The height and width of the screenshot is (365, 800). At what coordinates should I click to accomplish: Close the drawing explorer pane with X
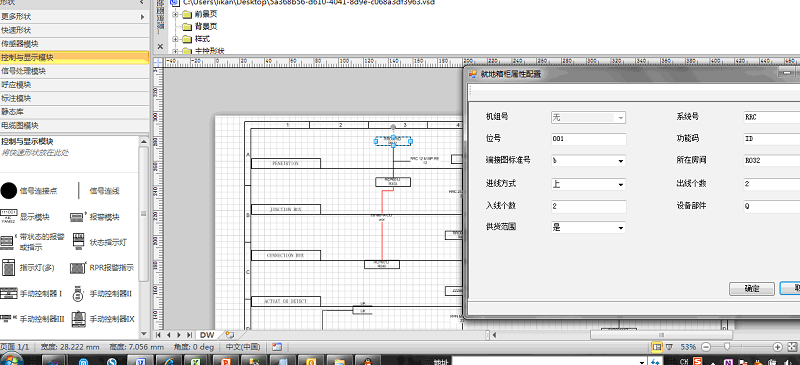click(160, 46)
